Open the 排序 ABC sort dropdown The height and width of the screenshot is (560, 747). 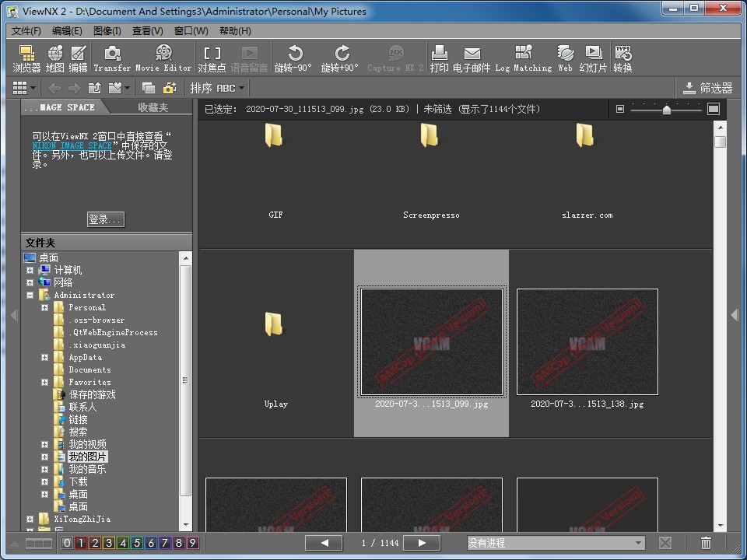pyautogui.click(x=217, y=88)
